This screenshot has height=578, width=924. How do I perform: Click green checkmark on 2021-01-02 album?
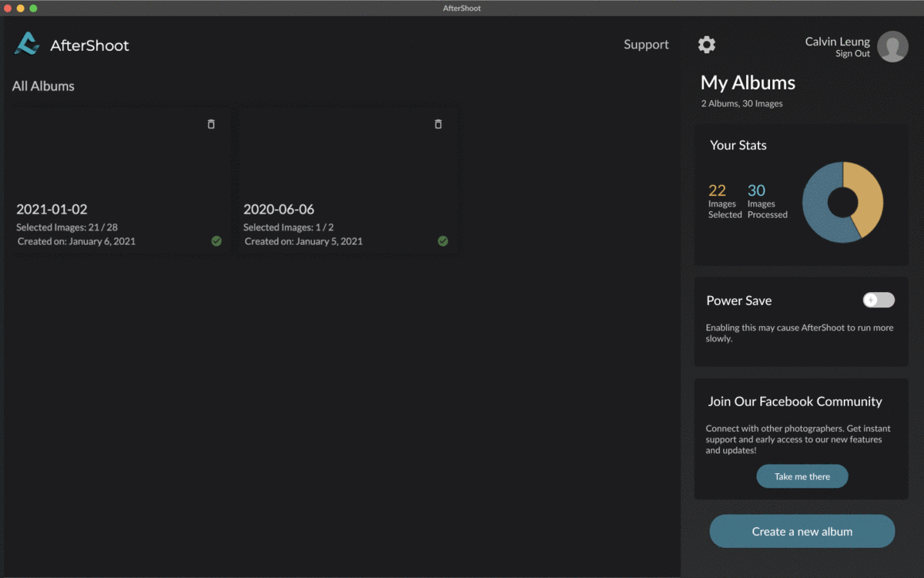[216, 241]
